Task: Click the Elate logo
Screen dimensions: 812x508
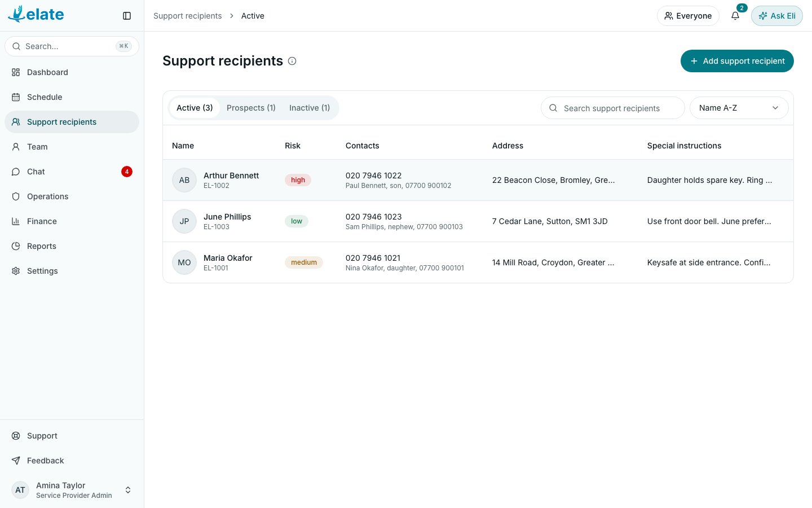Action: click(x=36, y=14)
